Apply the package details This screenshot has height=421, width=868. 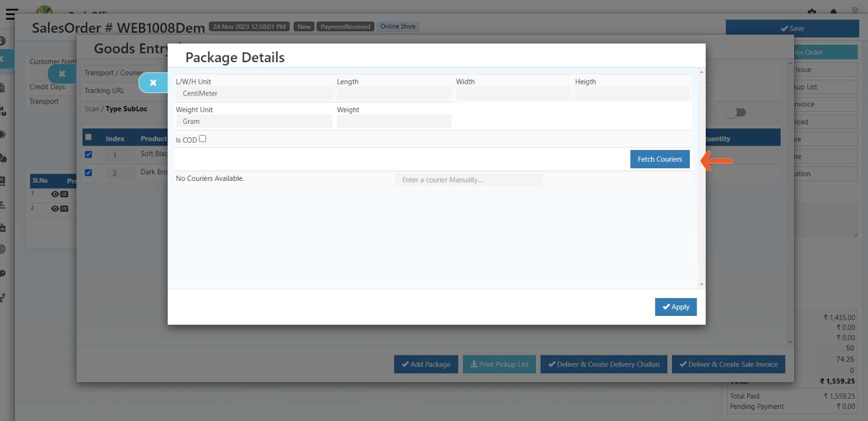pos(675,307)
